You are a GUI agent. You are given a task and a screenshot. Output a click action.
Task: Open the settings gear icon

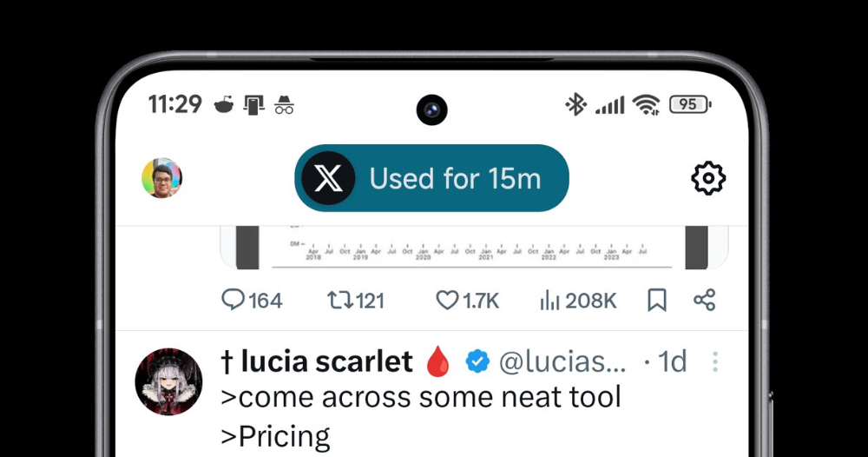(x=708, y=178)
